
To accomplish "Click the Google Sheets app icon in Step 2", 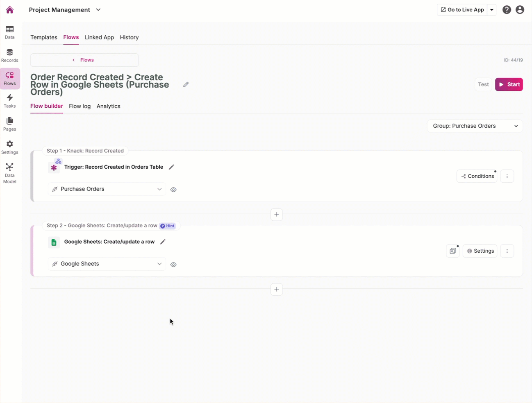I will click(54, 242).
